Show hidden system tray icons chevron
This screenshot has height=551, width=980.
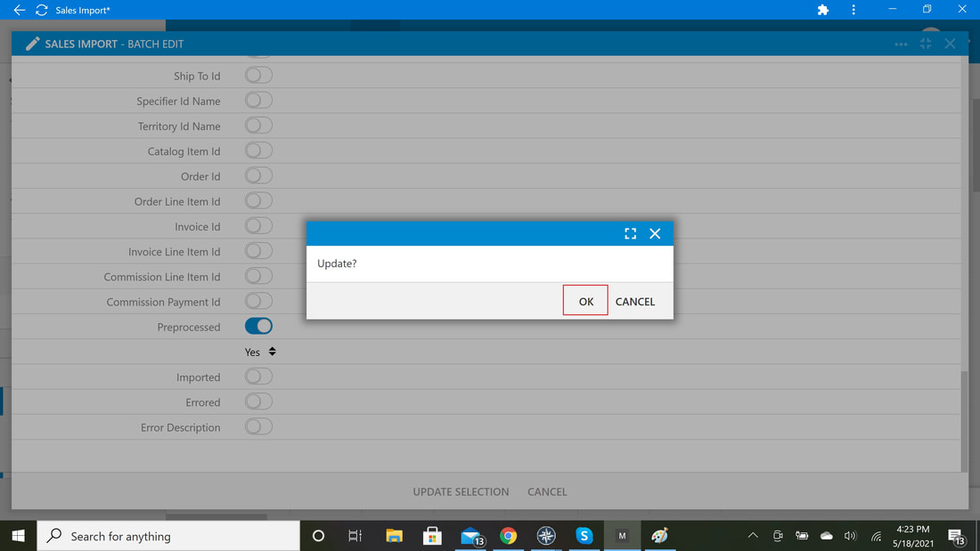753,535
